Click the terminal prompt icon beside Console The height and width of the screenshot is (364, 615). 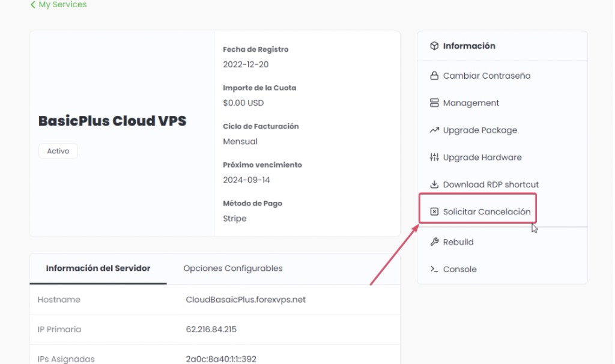tap(434, 269)
